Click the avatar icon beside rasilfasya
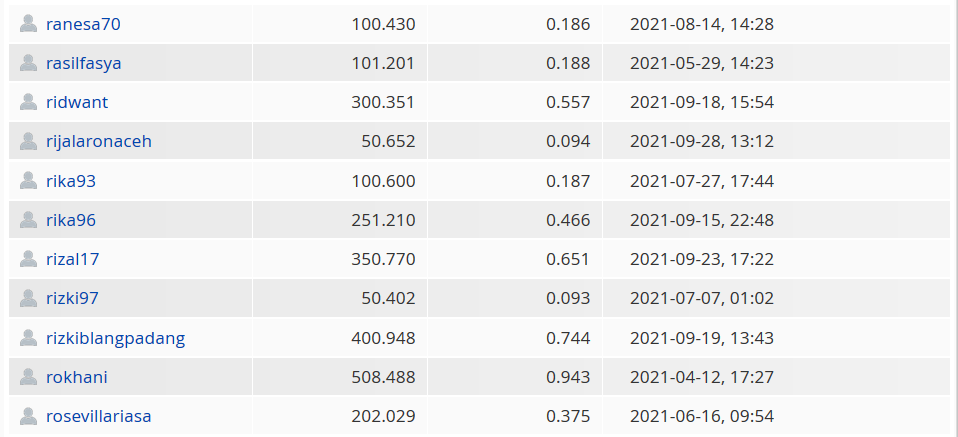Viewport: 958px width, 437px height. point(28,63)
